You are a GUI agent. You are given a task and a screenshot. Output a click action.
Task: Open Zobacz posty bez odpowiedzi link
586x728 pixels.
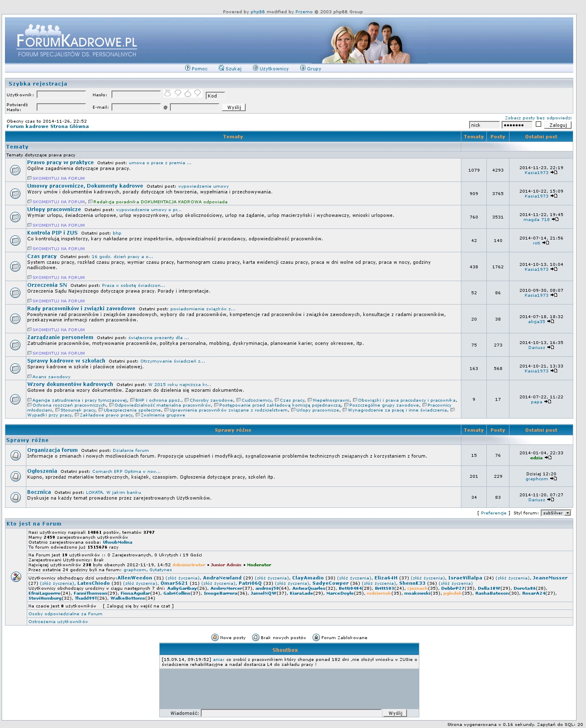[x=538, y=118]
